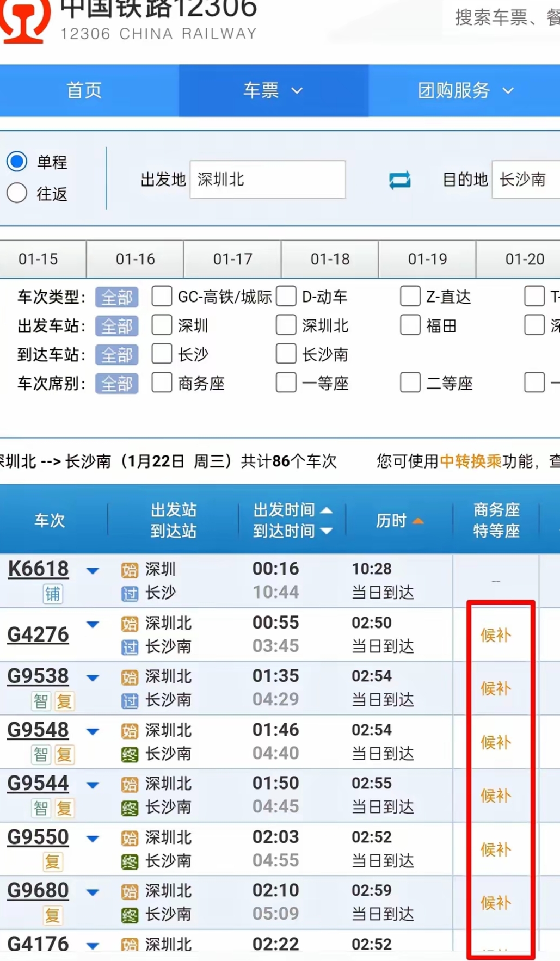Expand G9550 train stop details arrow
Image resolution: width=560 pixels, height=961 pixels.
[x=93, y=839]
